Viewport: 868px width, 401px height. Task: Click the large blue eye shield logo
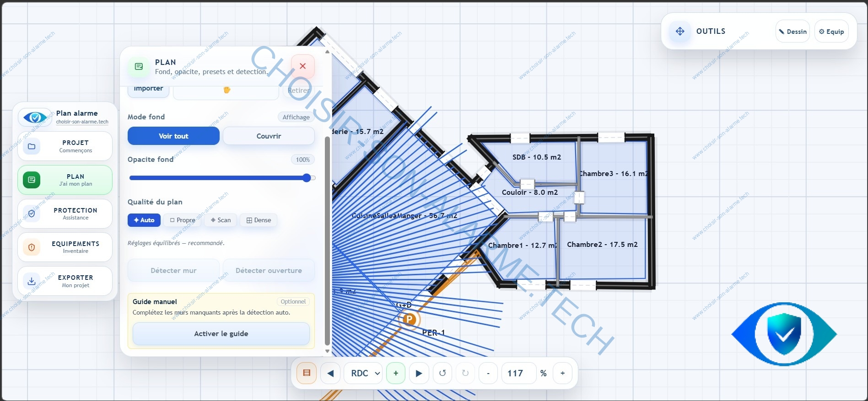tap(784, 334)
